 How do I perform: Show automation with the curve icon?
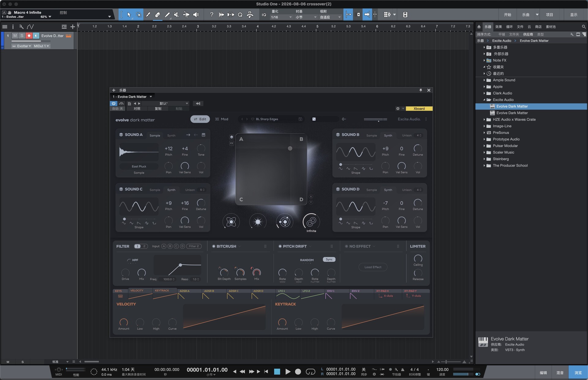click(x=30, y=27)
